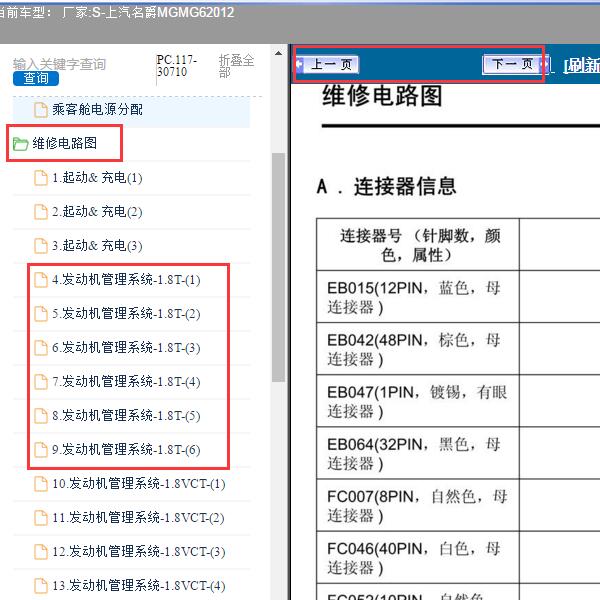Viewport: 600px width, 600px height.
Task: Click page icon beside 10.发动机管理系统-1.8VCT-(1)
Action: 41,484
